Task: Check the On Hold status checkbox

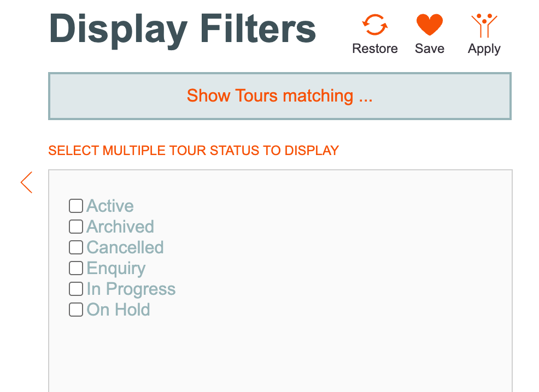Action: click(76, 309)
